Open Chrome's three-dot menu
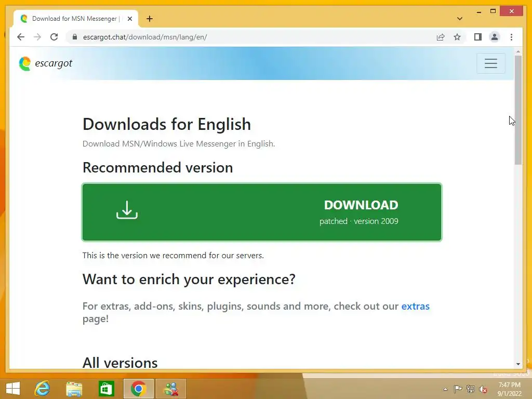This screenshot has width=532, height=399. tap(511, 37)
